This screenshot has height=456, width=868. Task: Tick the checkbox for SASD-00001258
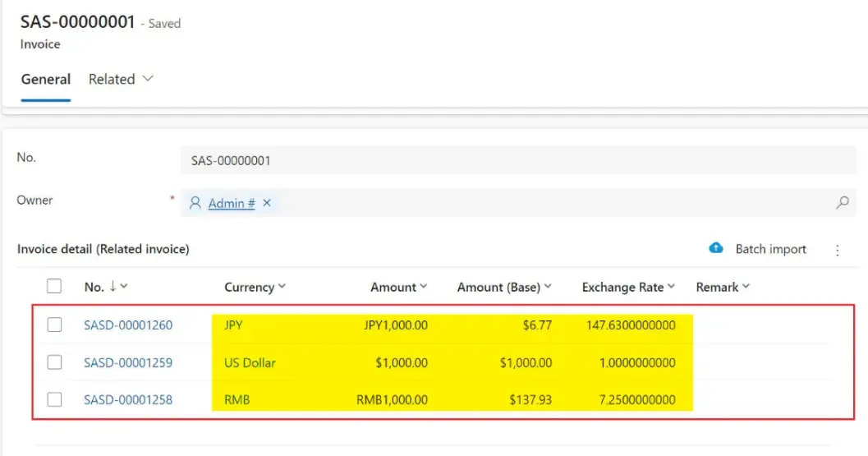(x=54, y=399)
